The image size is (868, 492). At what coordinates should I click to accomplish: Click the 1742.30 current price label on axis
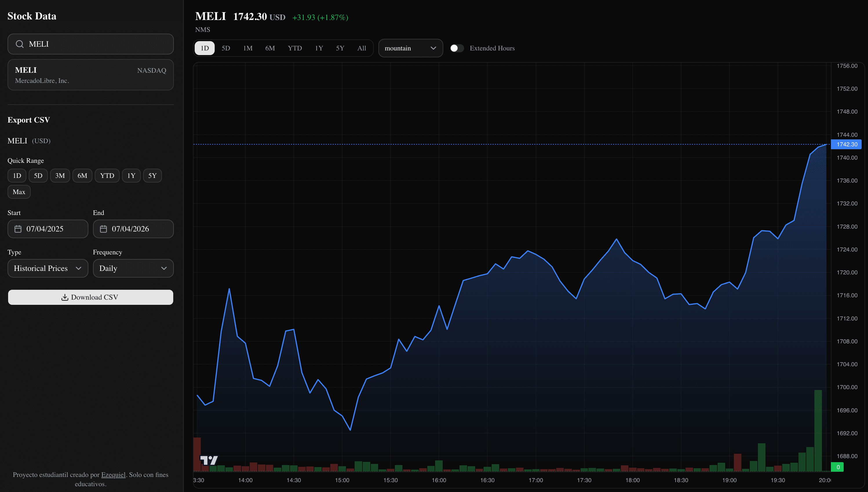click(846, 144)
